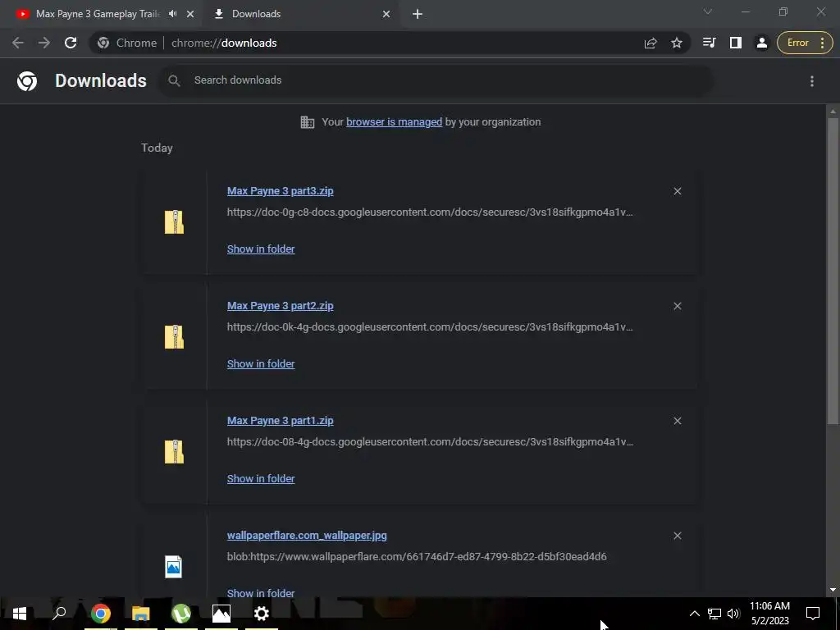The image size is (840, 630).
Task: Open Windows taskbar search
Action: (x=59, y=614)
